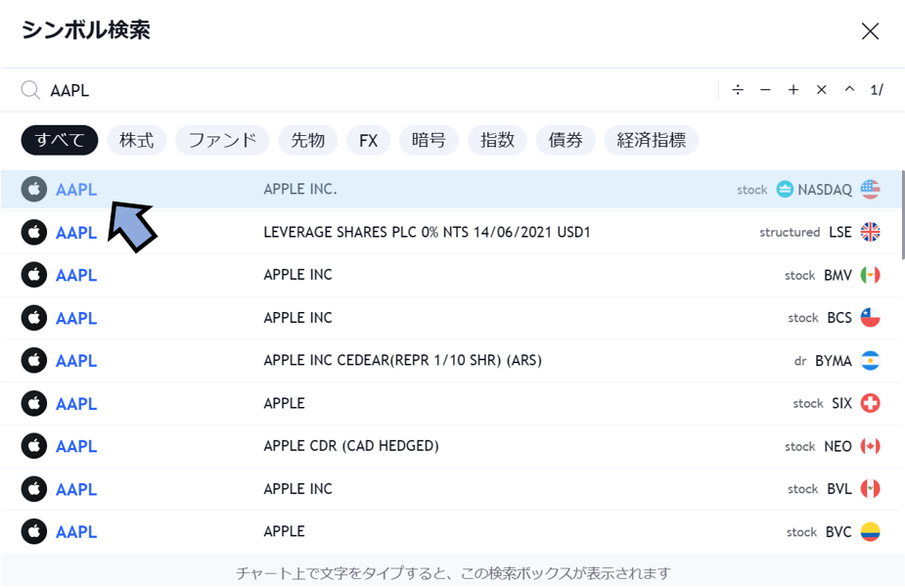Screen dimensions: 905x588
Task: Click the caret power operator symbol
Action: point(849,90)
